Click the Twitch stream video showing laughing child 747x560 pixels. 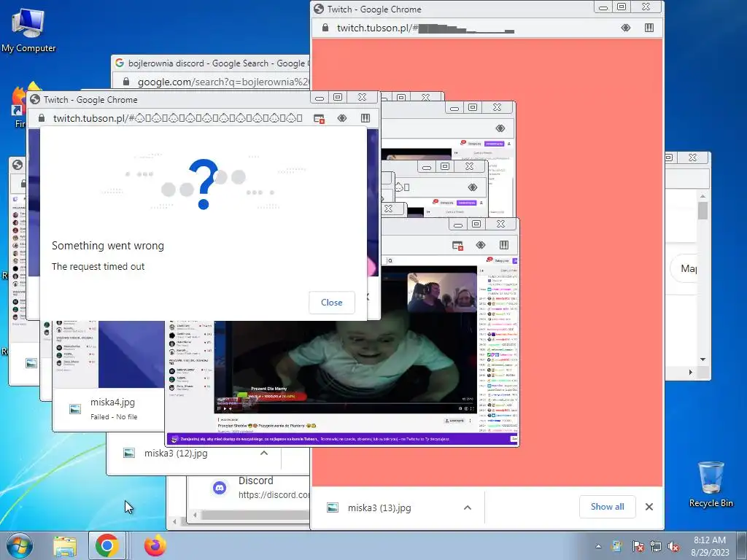click(x=345, y=365)
